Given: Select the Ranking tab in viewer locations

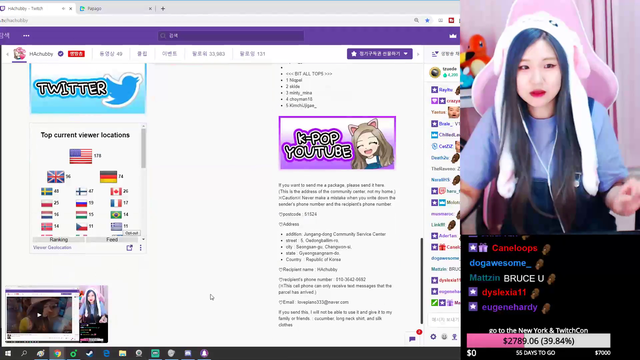Looking at the screenshot, I should (x=59, y=240).
